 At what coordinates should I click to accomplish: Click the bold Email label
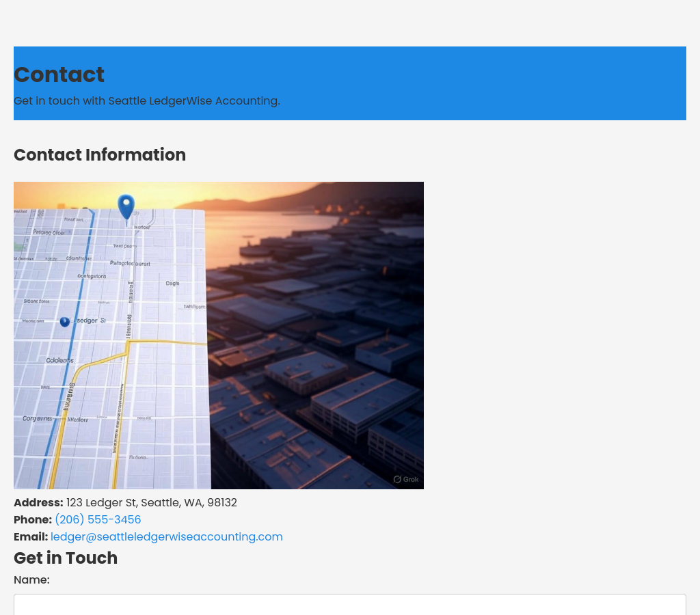(x=31, y=536)
